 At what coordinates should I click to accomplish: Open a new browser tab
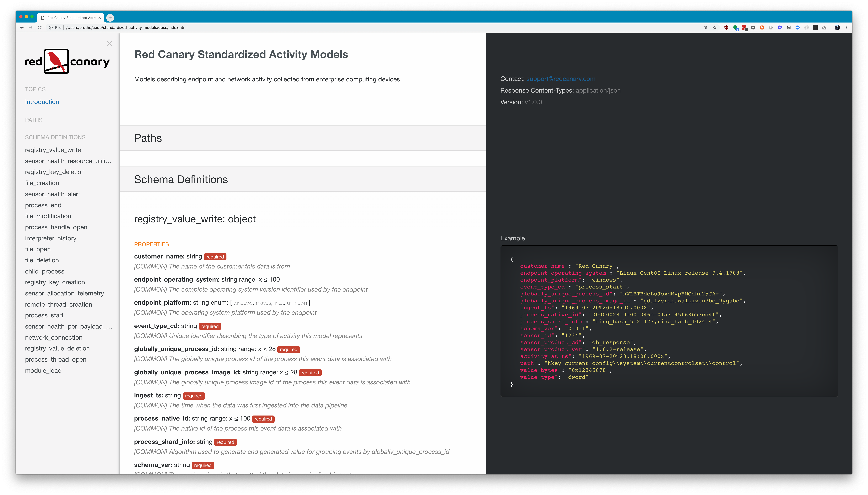tap(110, 18)
